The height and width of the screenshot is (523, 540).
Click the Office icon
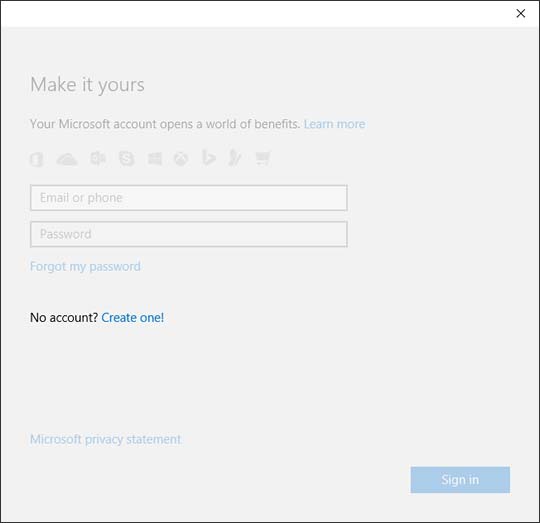tap(37, 159)
